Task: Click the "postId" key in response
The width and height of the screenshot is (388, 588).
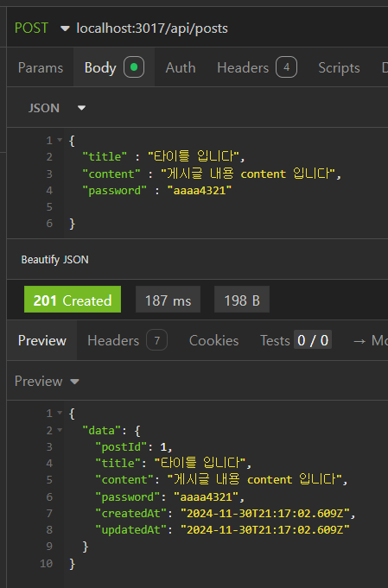Action: point(121,446)
